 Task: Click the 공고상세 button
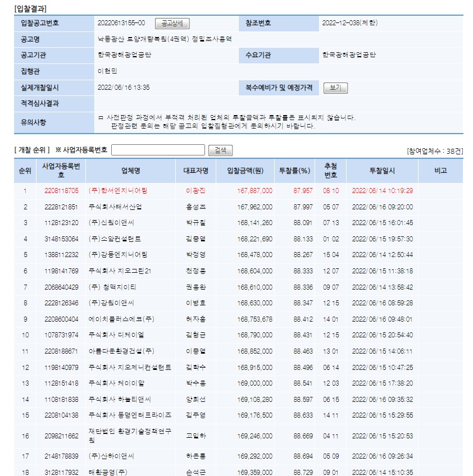click(x=172, y=24)
